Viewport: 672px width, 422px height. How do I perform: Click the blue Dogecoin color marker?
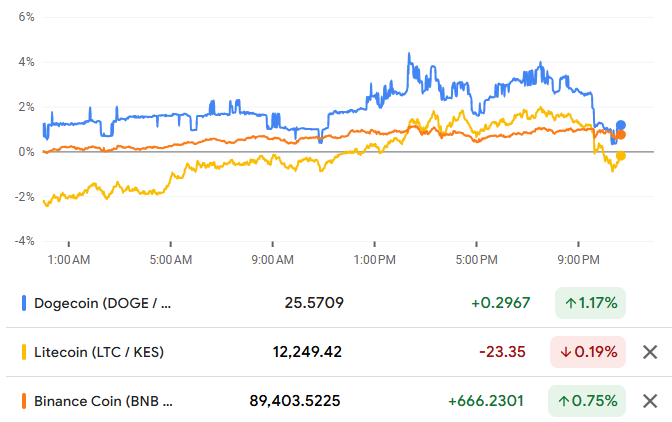point(24,302)
